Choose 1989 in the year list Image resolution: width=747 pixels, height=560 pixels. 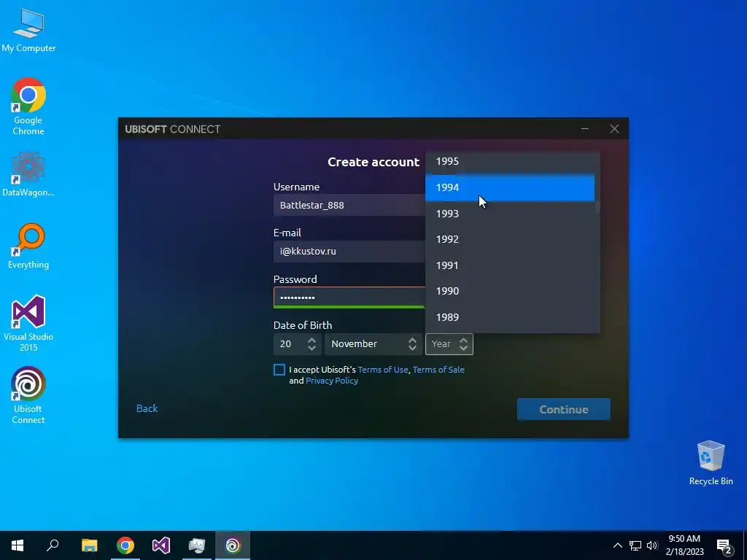click(510, 318)
